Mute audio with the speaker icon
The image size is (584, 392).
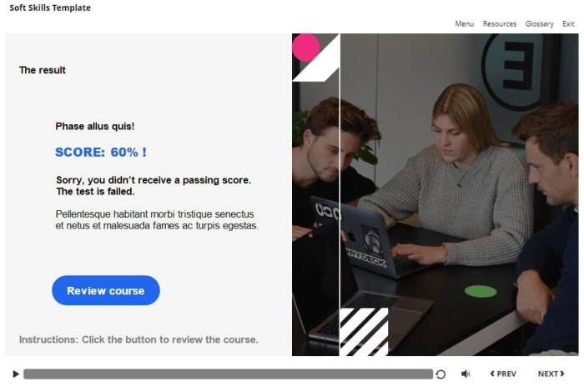(x=466, y=374)
